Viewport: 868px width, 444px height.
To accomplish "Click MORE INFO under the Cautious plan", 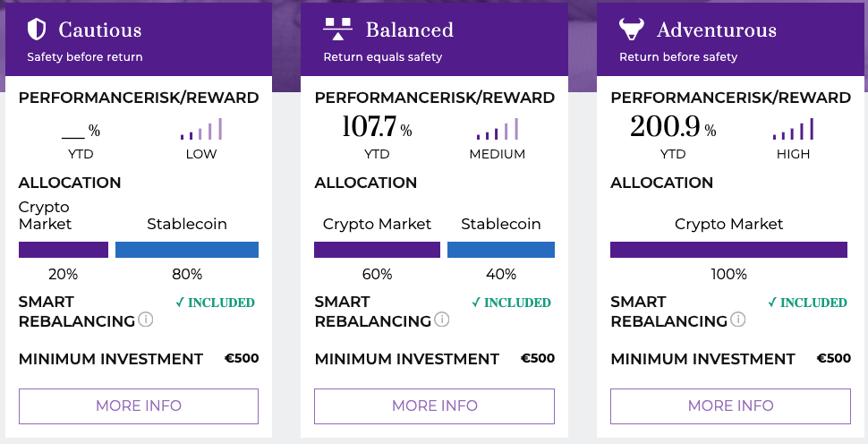I will coord(139,406).
